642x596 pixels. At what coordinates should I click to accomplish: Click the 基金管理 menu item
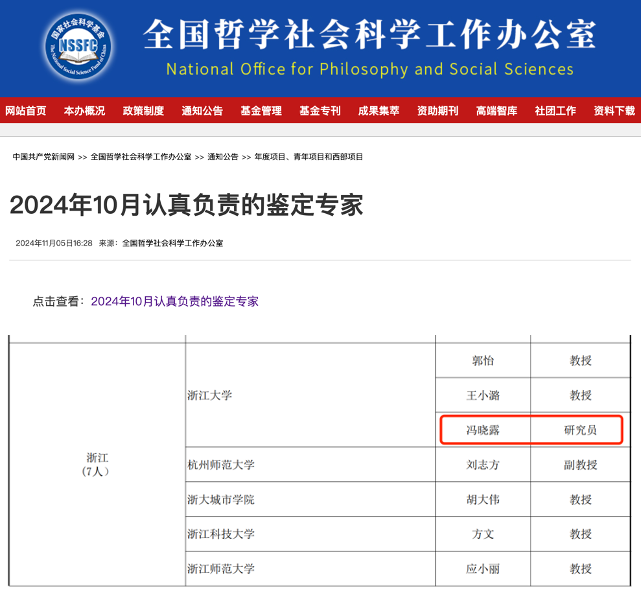point(261,111)
